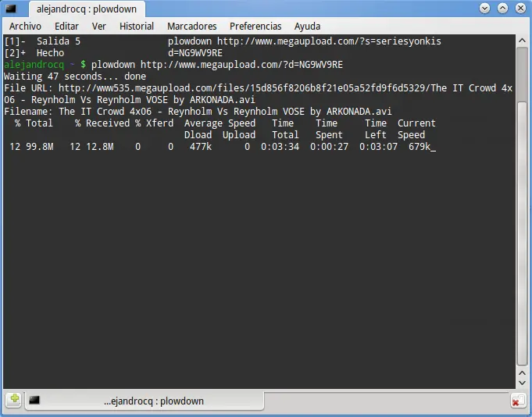Open the Ayuda menu

click(307, 26)
